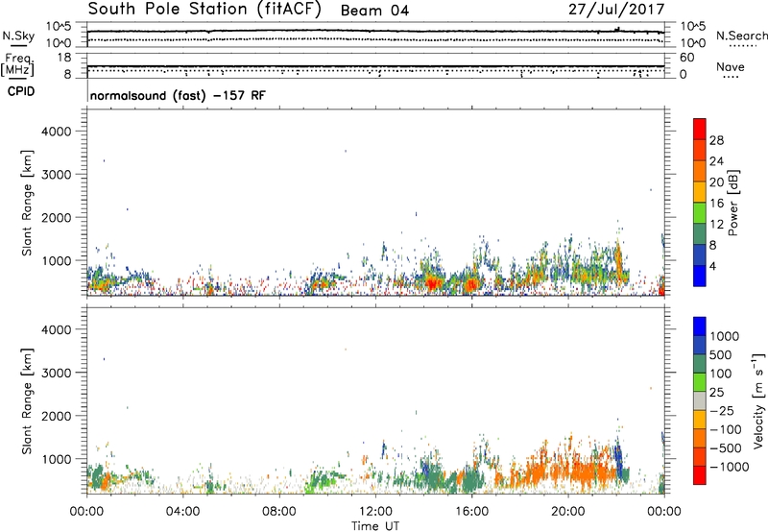Click the grey Velocity segment -25 to 25
The image size is (768, 532).
coord(700,400)
